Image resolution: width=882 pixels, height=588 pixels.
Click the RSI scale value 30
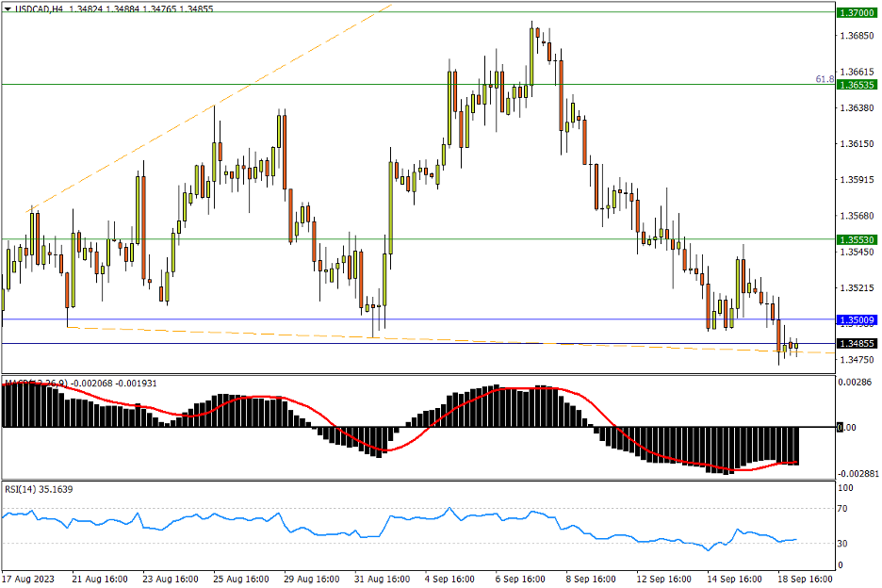(843, 544)
